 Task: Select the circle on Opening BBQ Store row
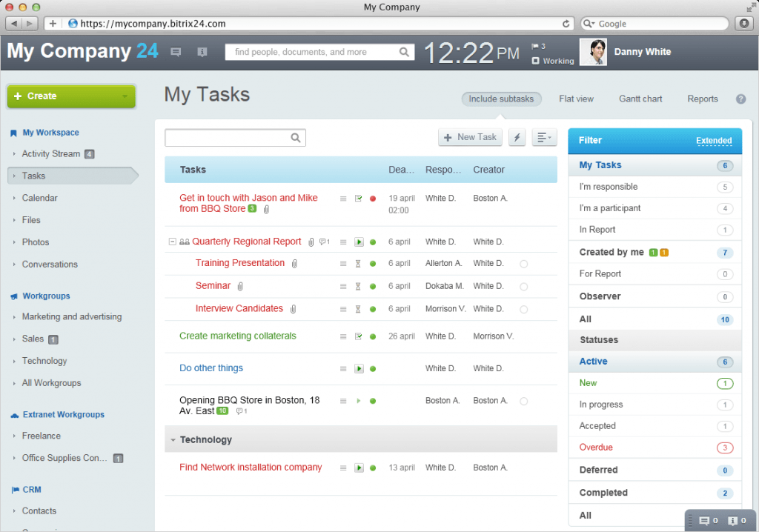click(523, 401)
